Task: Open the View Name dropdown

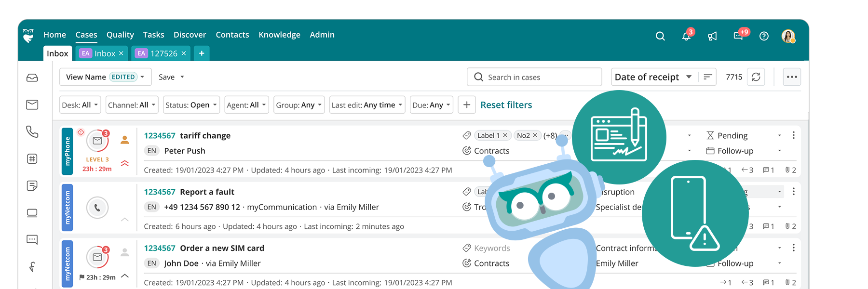Action: 105,77
